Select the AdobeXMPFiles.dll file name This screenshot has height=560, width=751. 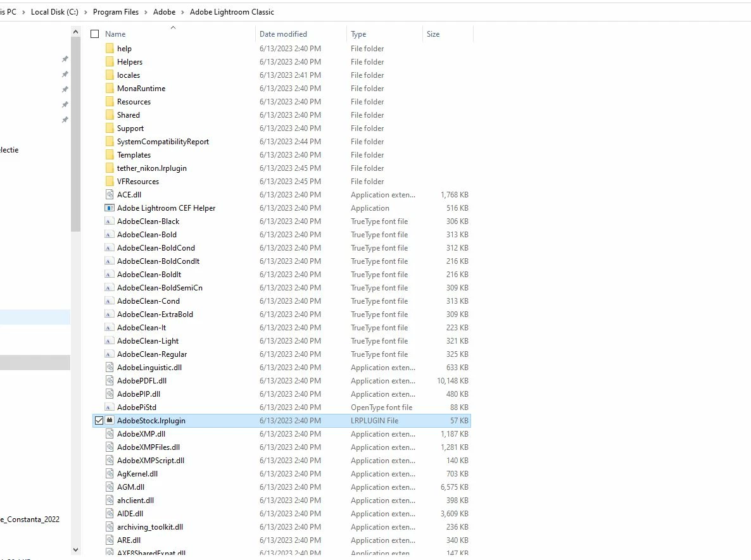tap(148, 447)
